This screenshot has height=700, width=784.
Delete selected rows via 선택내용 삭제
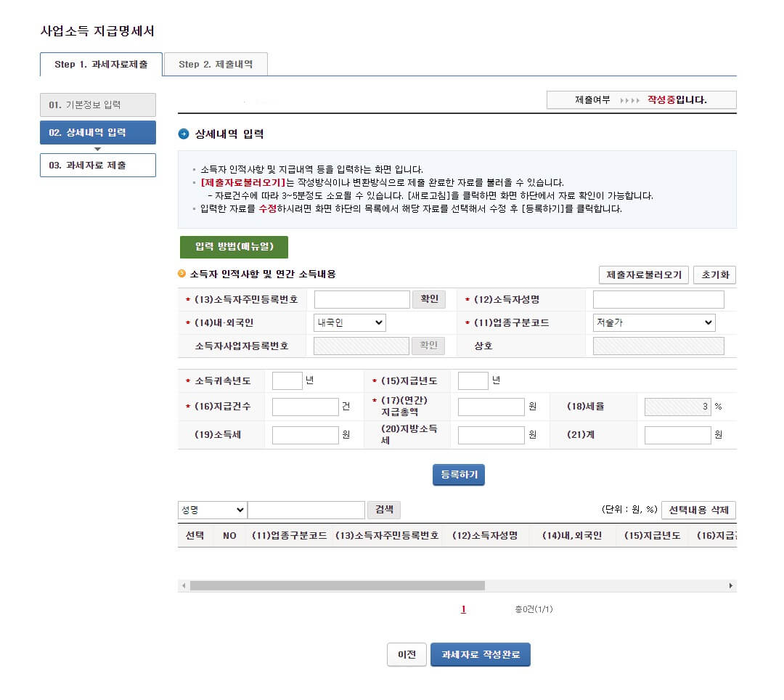[x=698, y=510]
